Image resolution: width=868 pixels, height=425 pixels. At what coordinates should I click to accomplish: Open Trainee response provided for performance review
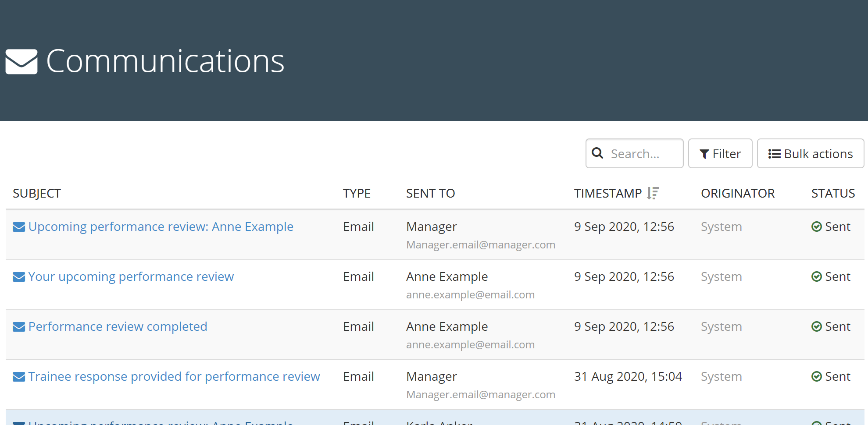[174, 377]
